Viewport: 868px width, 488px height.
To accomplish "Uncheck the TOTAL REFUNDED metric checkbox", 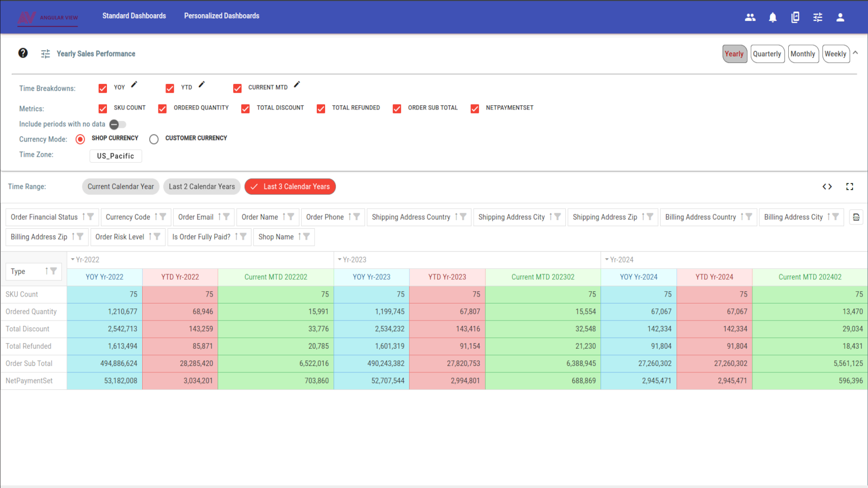I will point(321,108).
